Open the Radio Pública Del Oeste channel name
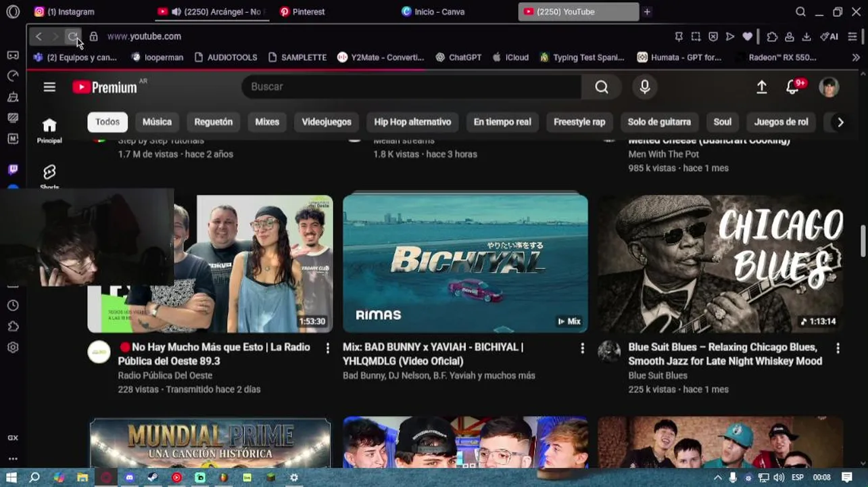 [x=165, y=375]
